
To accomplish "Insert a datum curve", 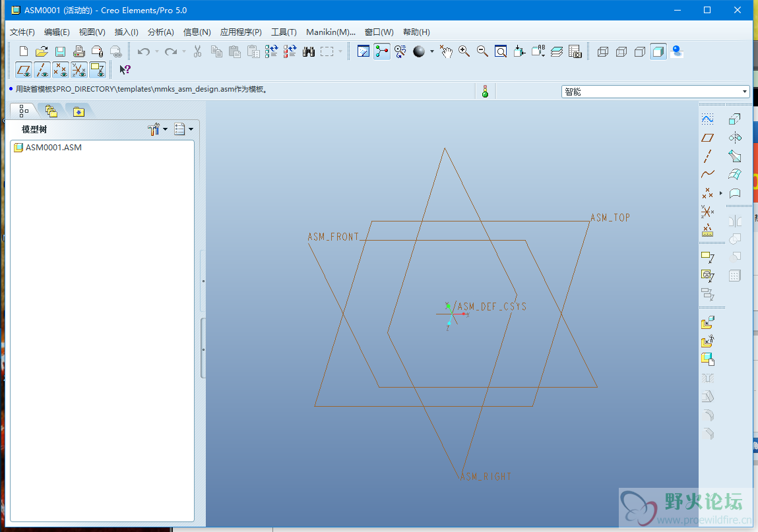I will coord(707,175).
